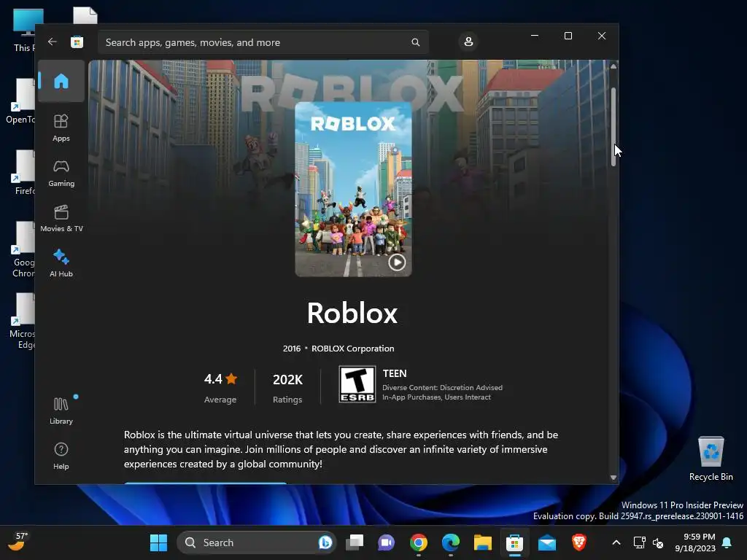747x560 pixels.
Task: Open the network status tray icon
Action: point(639,542)
